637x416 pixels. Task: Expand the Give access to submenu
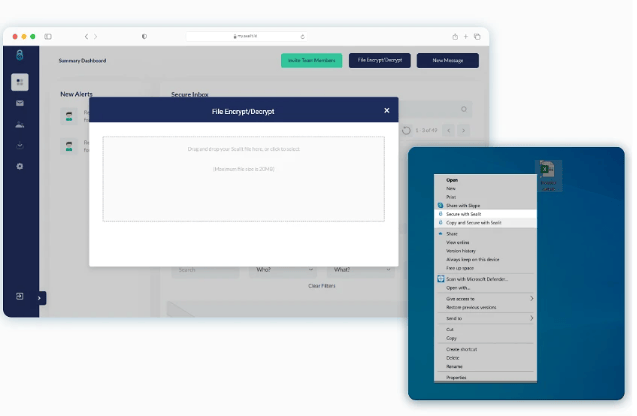pyautogui.click(x=485, y=299)
